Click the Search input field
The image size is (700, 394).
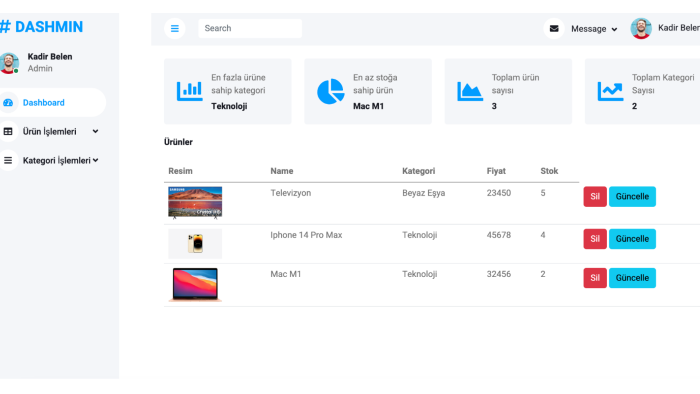[250, 29]
